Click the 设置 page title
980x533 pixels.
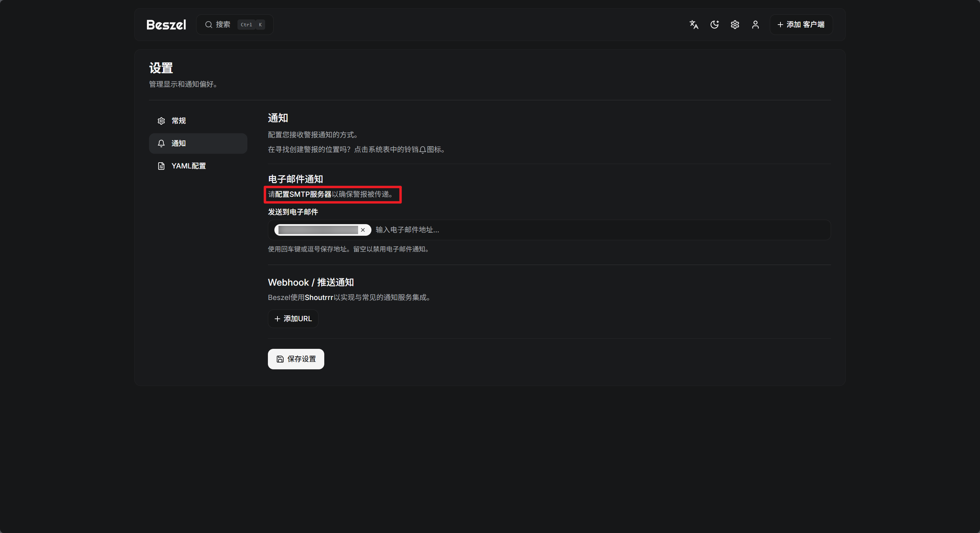[161, 68]
